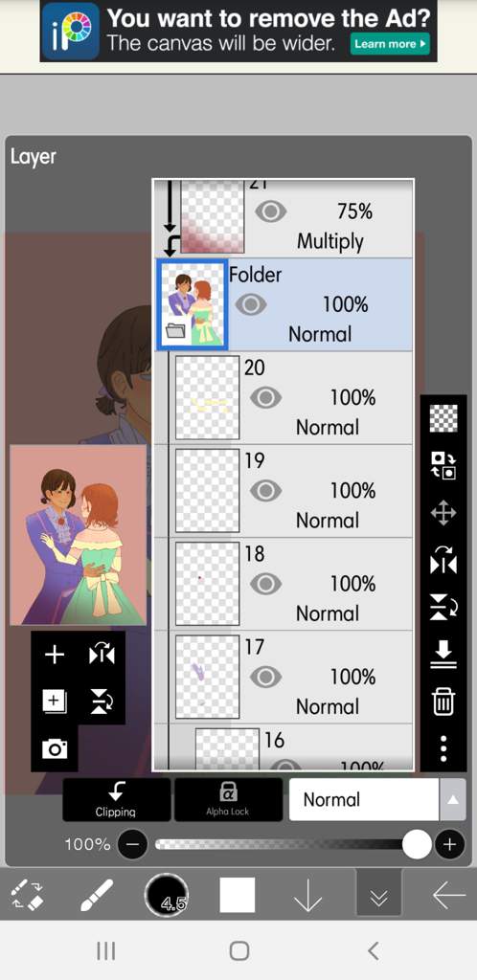Open the three-dot layer options menu
The width and height of the screenshot is (477, 980).
[x=443, y=748]
